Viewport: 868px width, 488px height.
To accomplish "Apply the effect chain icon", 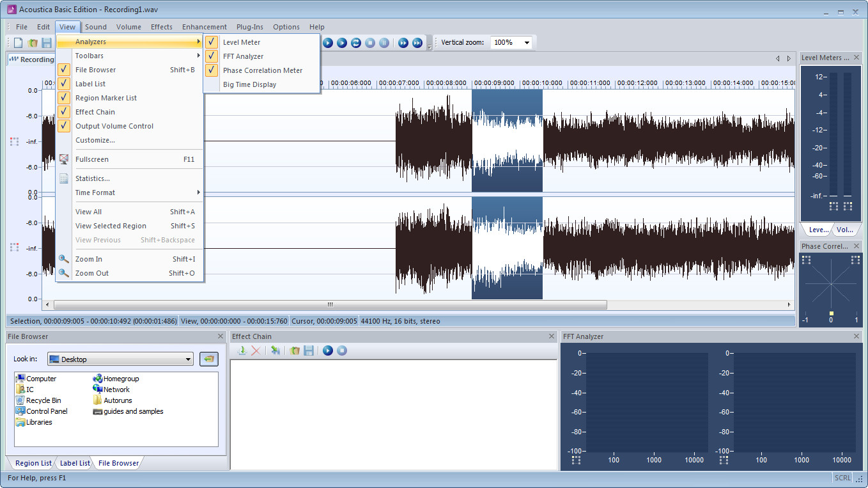I will [275, 350].
